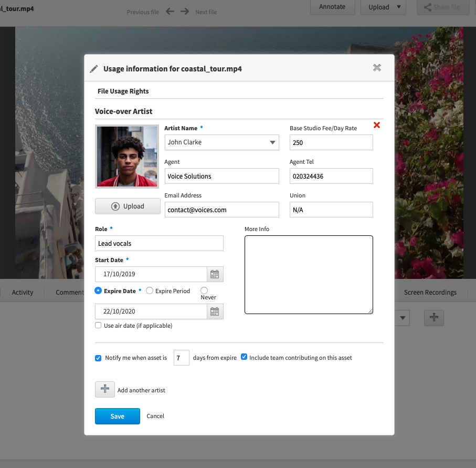
Task: Click the days from expire number field
Action: [x=181, y=358]
